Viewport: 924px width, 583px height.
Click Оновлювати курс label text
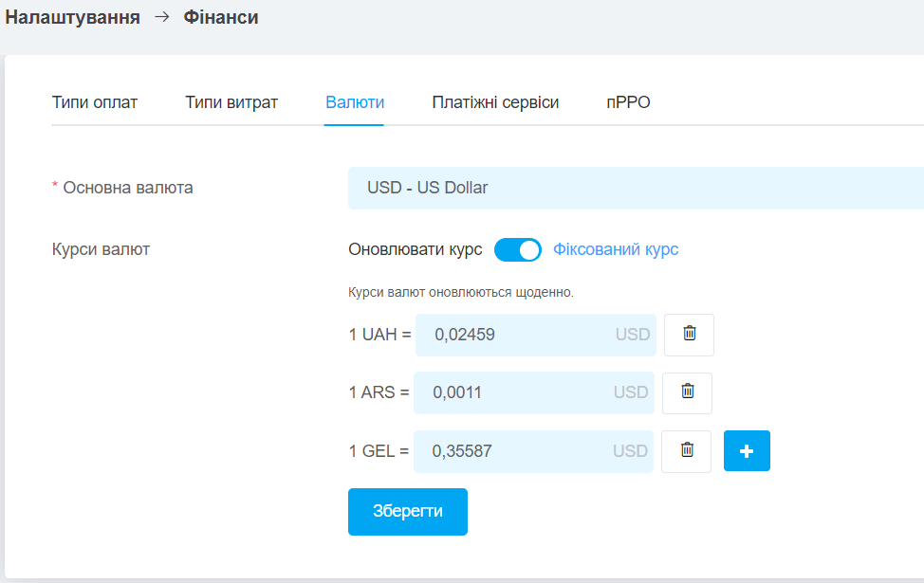point(415,249)
